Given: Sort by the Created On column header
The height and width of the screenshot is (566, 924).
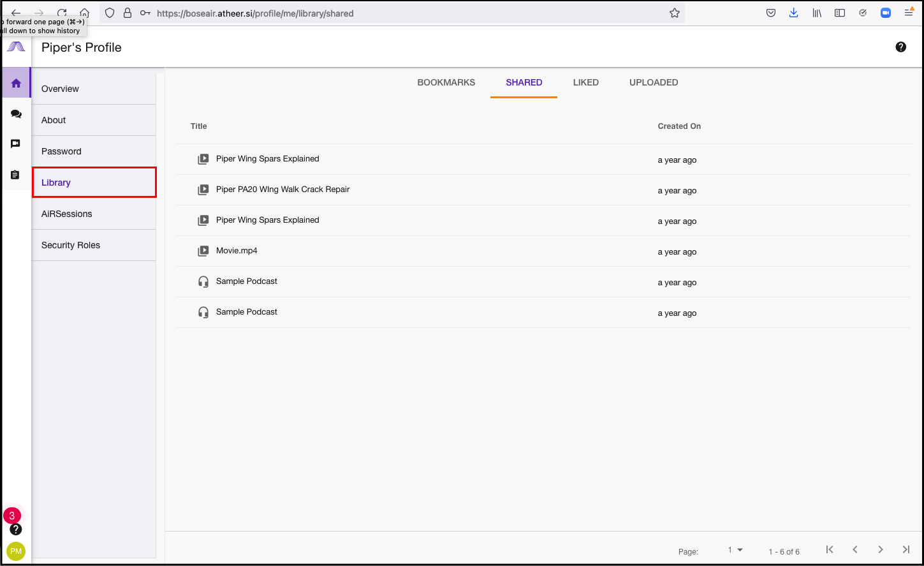Looking at the screenshot, I should [x=679, y=126].
